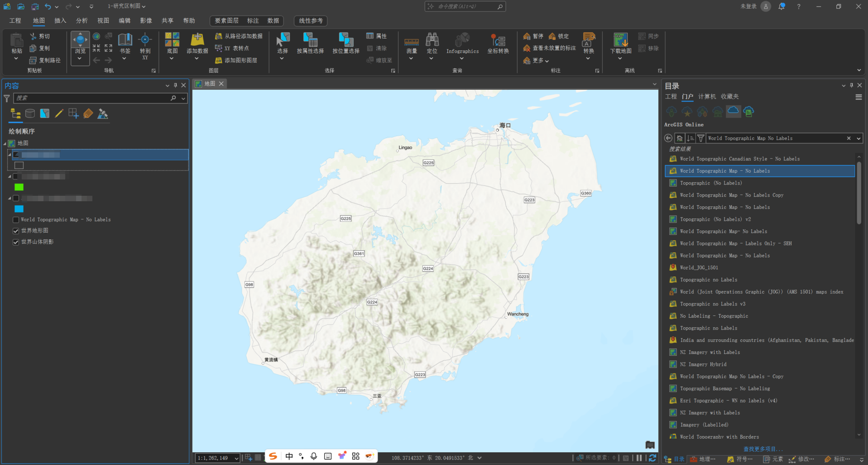Click the Download Map (下载地图) icon
The image size is (868, 465).
click(x=620, y=40)
